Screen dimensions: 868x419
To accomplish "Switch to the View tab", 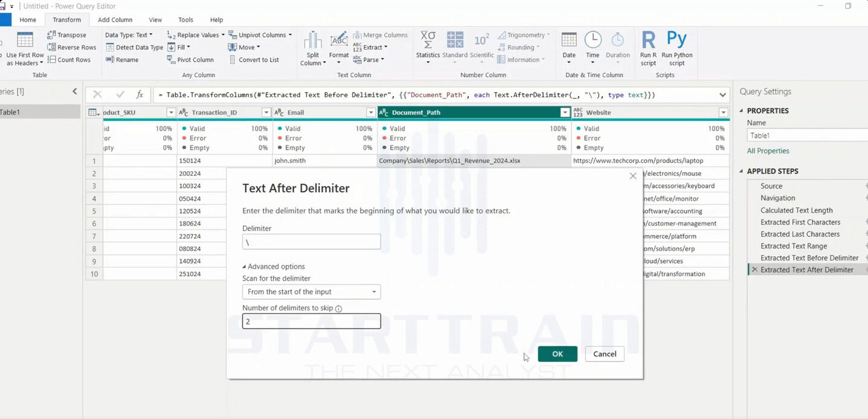I will 155,20.
